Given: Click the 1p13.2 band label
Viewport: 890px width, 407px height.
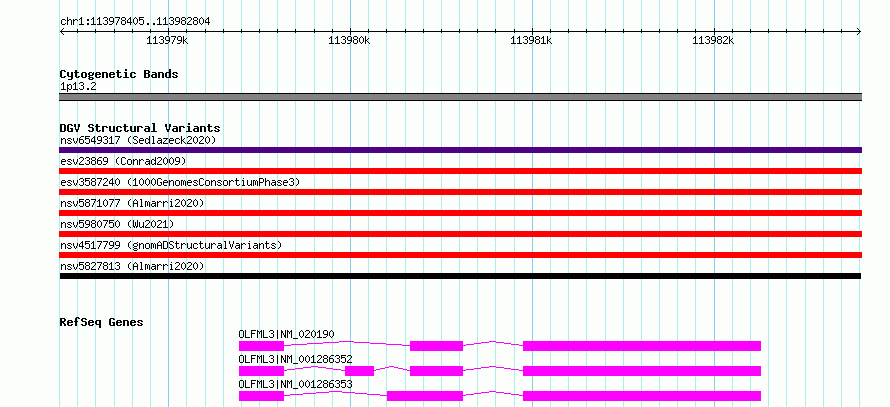Looking at the screenshot, I should point(76,87).
